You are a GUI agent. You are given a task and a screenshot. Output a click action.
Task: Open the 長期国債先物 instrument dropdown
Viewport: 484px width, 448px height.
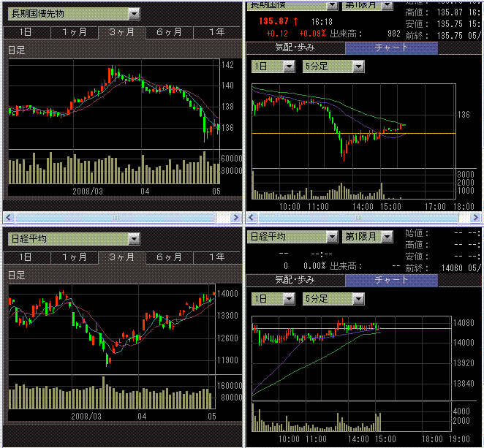coord(74,14)
